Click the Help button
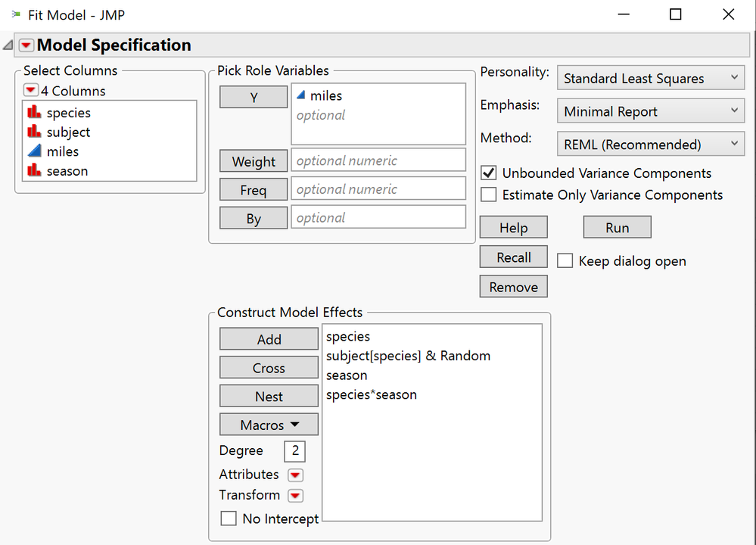This screenshot has width=756, height=545. [x=513, y=226]
